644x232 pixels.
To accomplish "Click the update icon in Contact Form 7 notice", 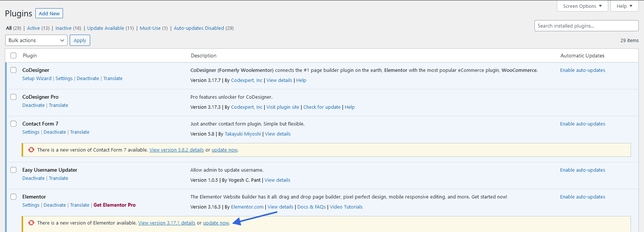I will pyautogui.click(x=31, y=150).
